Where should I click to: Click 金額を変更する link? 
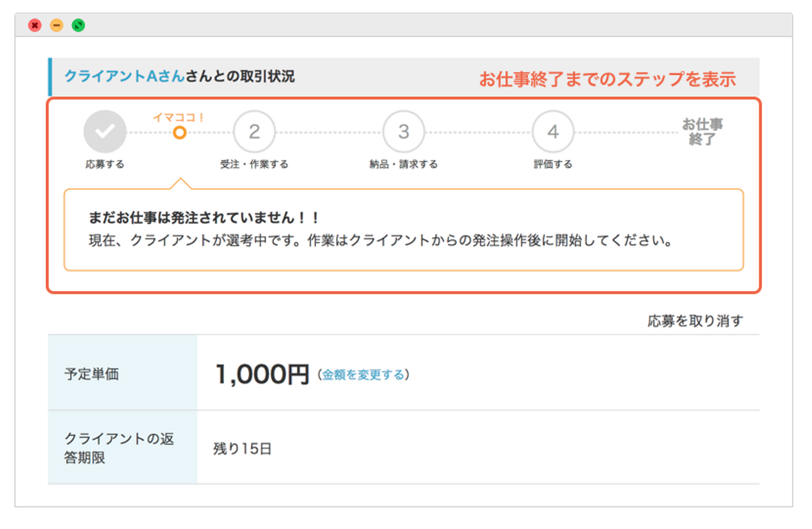point(363,375)
